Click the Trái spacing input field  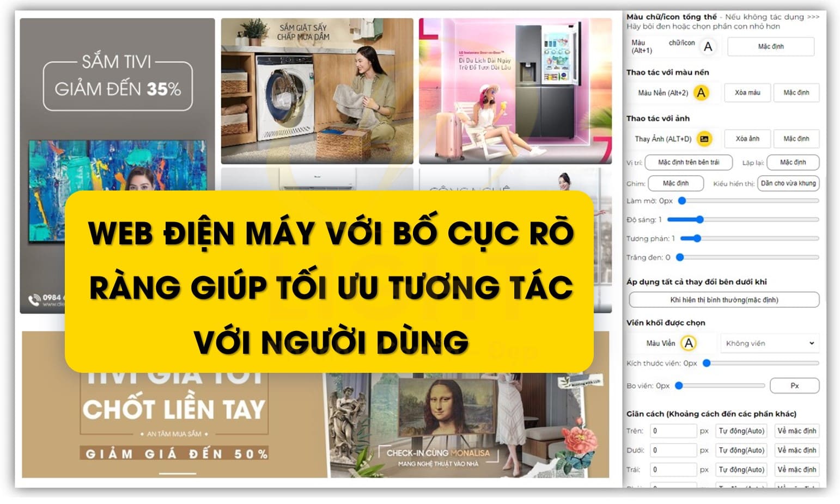tap(673, 470)
